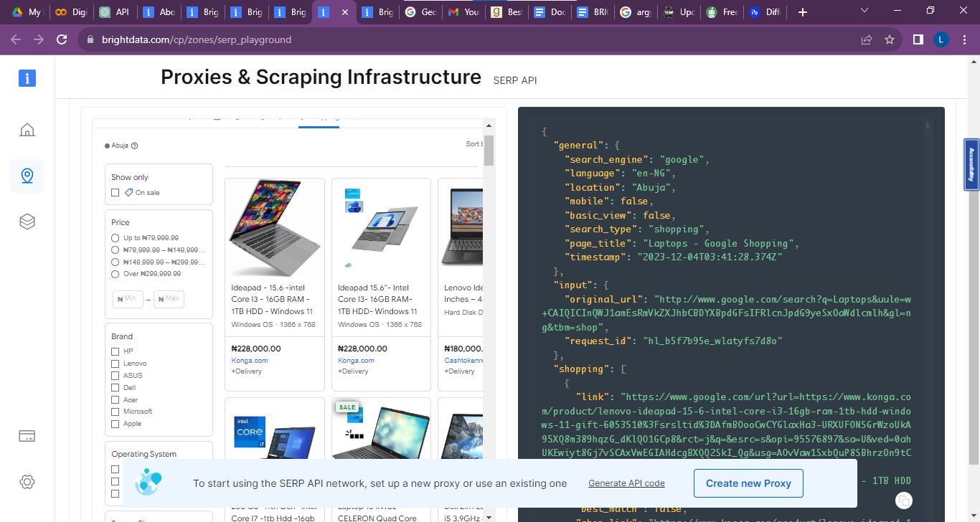The image size is (980, 522).
Task: Click the share page icon in address bar
Action: coord(867,39)
